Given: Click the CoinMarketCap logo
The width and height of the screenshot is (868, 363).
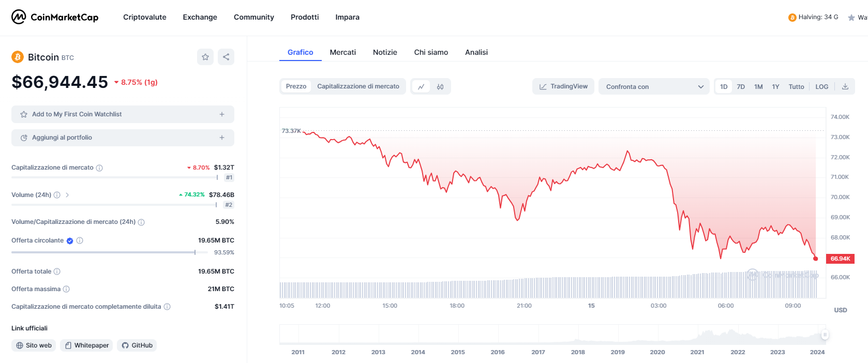Looking at the screenshot, I should tap(55, 17).
